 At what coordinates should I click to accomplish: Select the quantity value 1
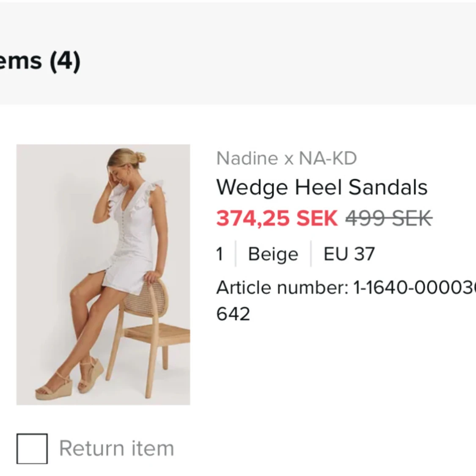(220, 254)
